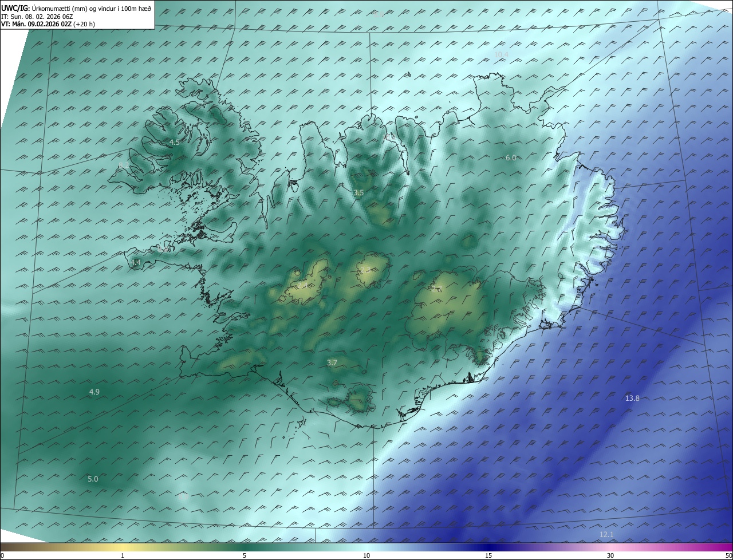Click the 8.2 value at the Westfjords coast
The width and height of the screenshot is (733, 560).
[x=124, y=165]
